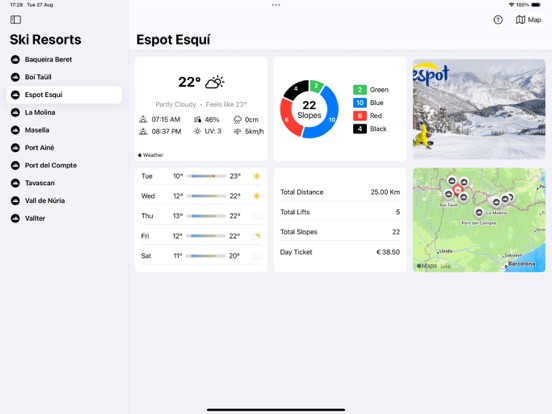This screenshot has width=552, height=414.
Task: Toggle the sidebar panel icon
Action: click(x=15, y=20)
